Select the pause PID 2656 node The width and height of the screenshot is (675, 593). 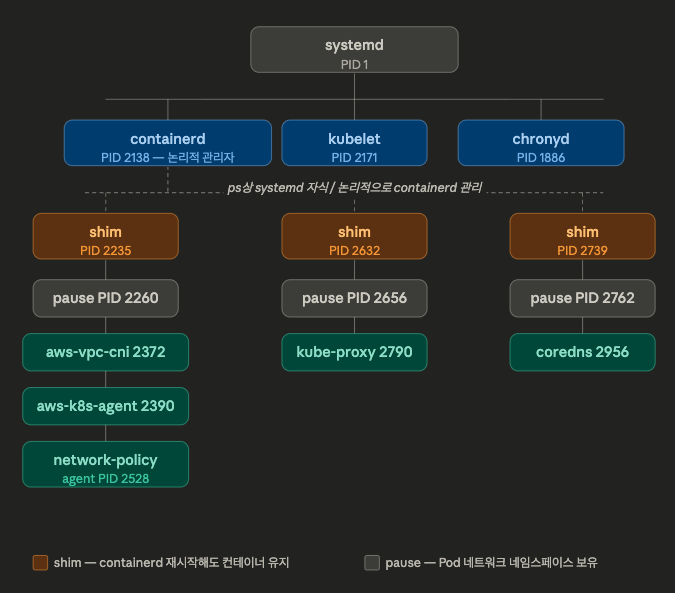(354, 298)
